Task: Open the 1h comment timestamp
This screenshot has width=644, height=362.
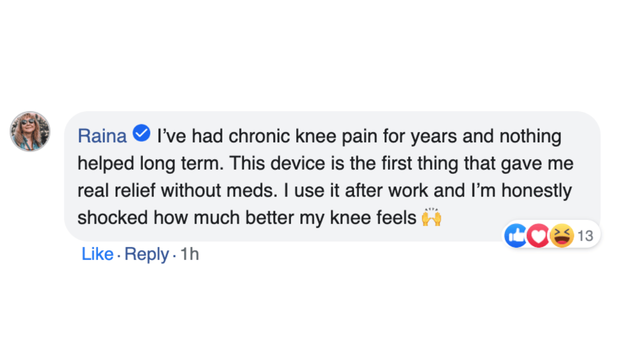Action: [190, 254]
